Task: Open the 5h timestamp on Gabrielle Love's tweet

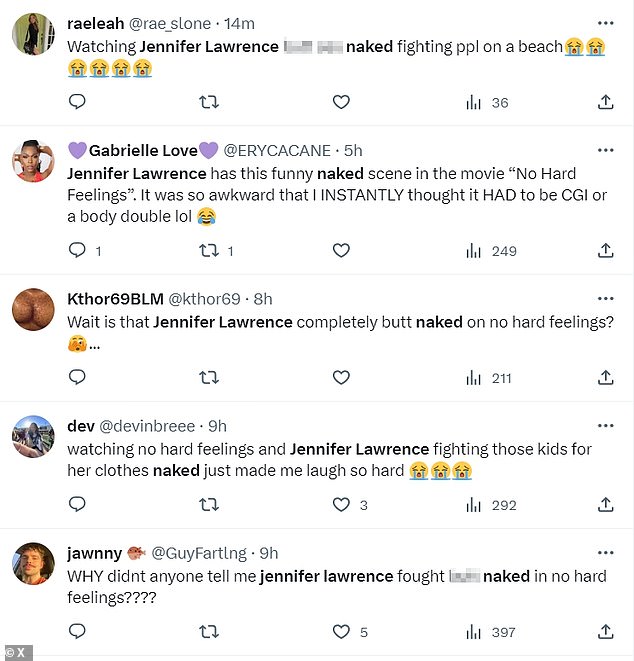Action: tap(352, 151)
